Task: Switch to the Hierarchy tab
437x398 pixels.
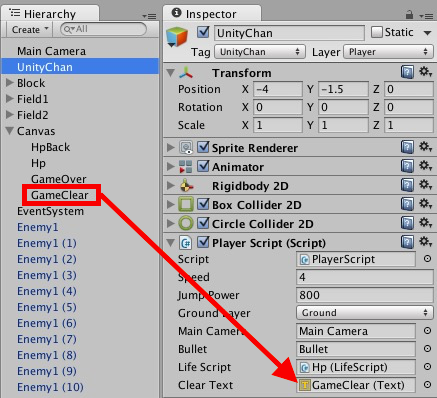Action: [x=50, y=14]
